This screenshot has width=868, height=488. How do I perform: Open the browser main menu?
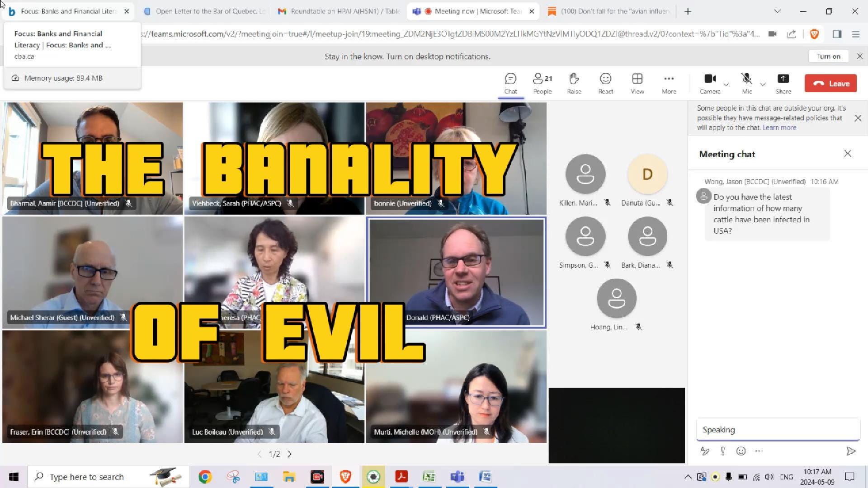(855, 34)
